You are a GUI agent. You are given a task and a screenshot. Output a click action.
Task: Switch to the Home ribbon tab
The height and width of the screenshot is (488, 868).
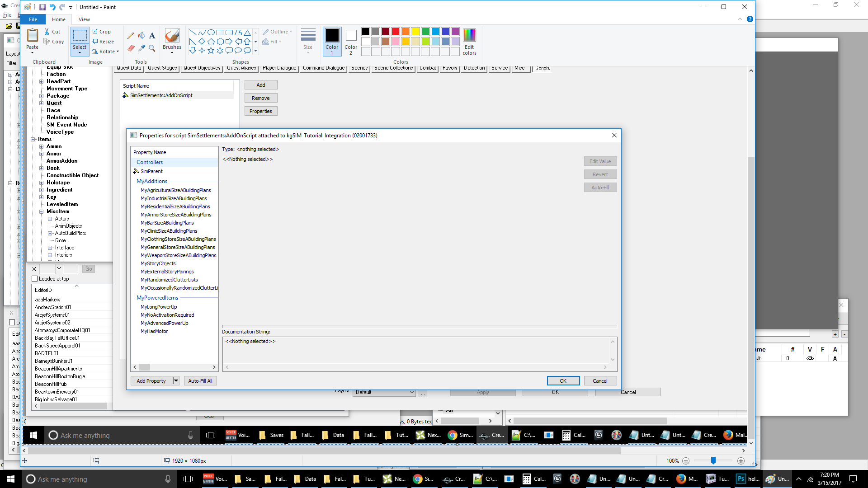(x=59, y=19)
